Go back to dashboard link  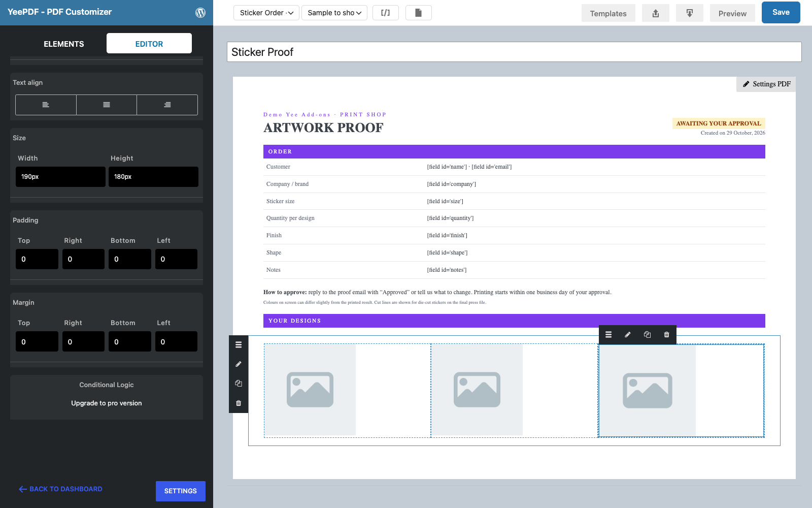[x=61, y=489]
